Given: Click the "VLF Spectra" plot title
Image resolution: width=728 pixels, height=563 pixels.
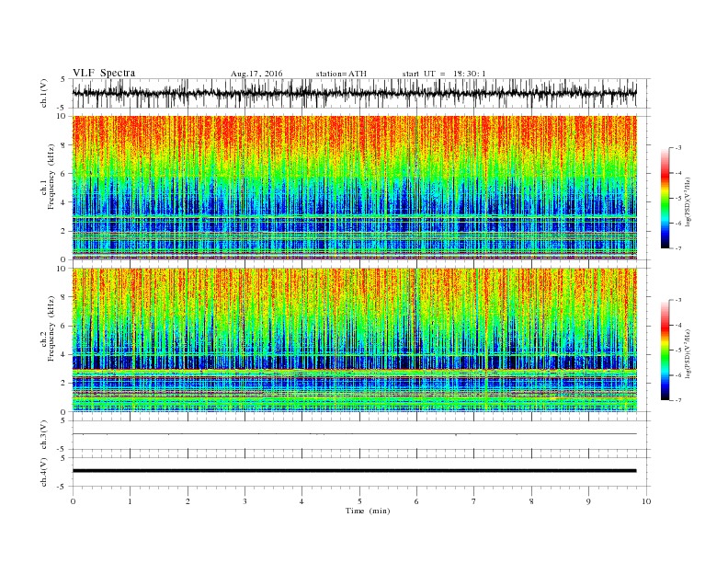Looking at the screenshot, I should point(104,73).
